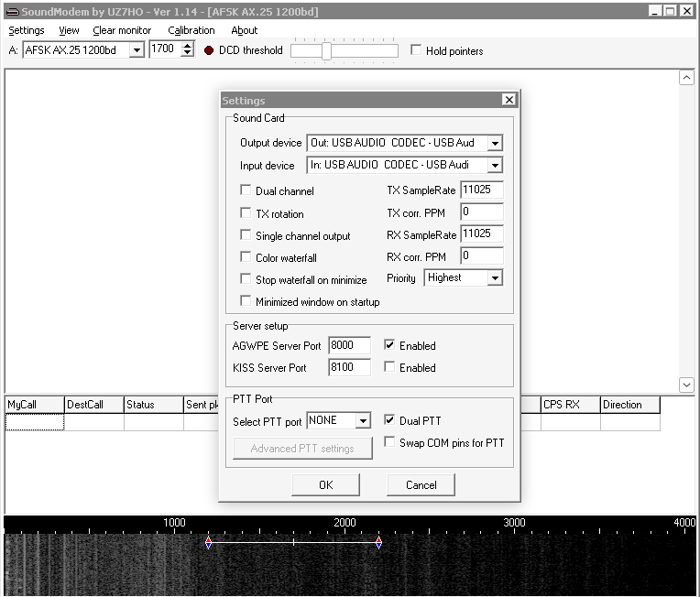Click the SoundModem title bar icon
700x597 pixels.
[x=13, y=12]
